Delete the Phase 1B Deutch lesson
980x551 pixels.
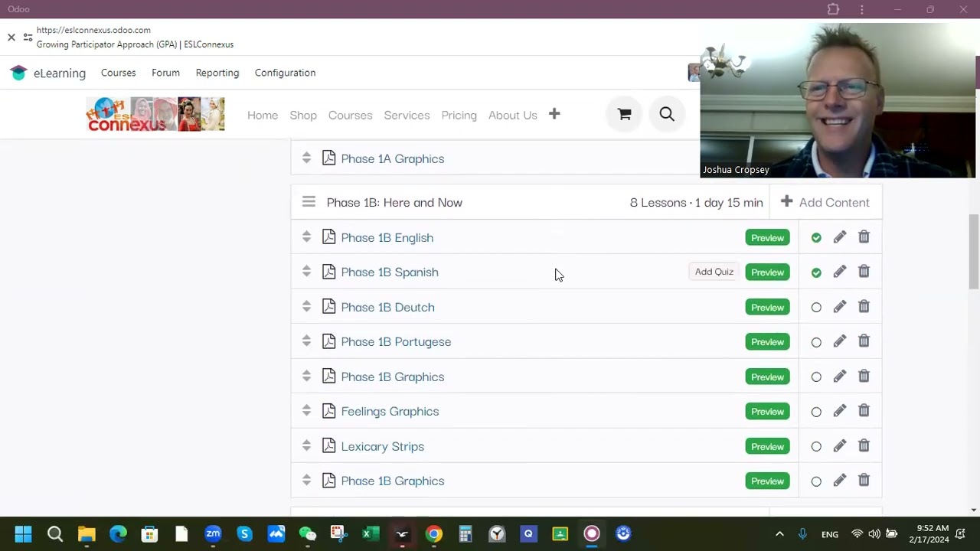tap(864, 307)
